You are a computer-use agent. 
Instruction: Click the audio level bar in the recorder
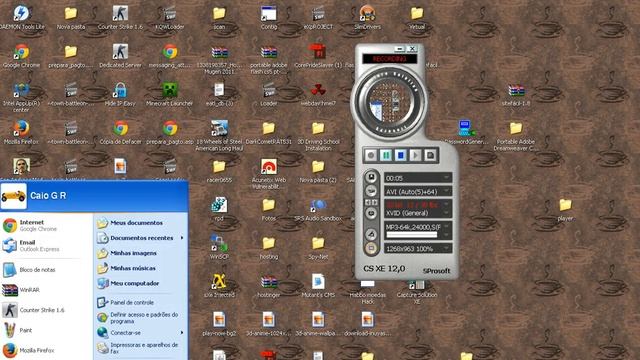point(411,235)
